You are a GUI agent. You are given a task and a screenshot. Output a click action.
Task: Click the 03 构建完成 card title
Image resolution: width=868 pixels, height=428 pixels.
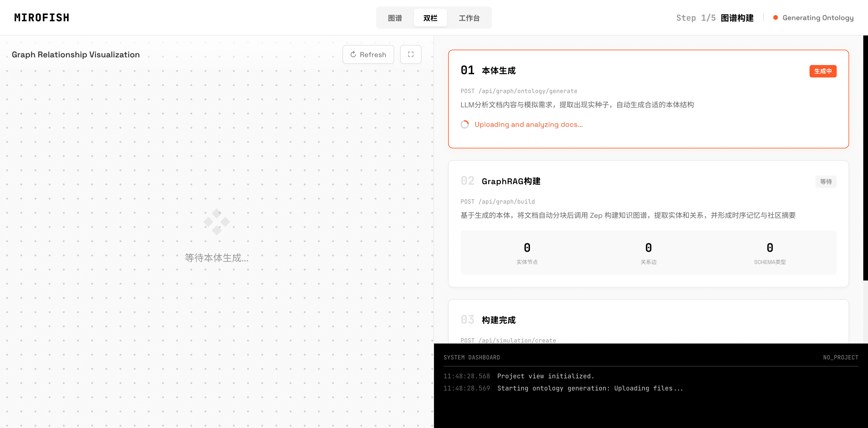[498, 320]
